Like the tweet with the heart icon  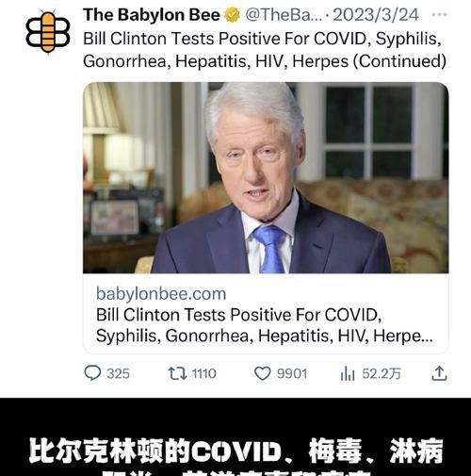click(x=262, y=373)
